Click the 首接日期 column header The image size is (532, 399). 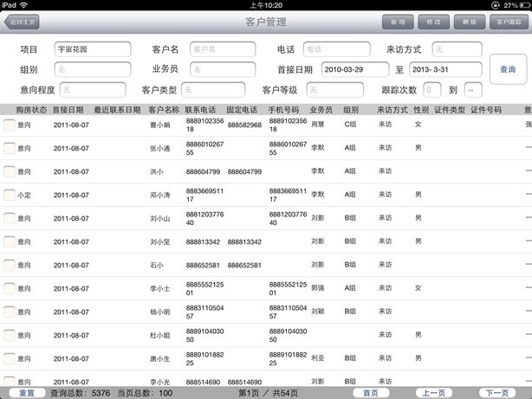(x=68, y=110)
